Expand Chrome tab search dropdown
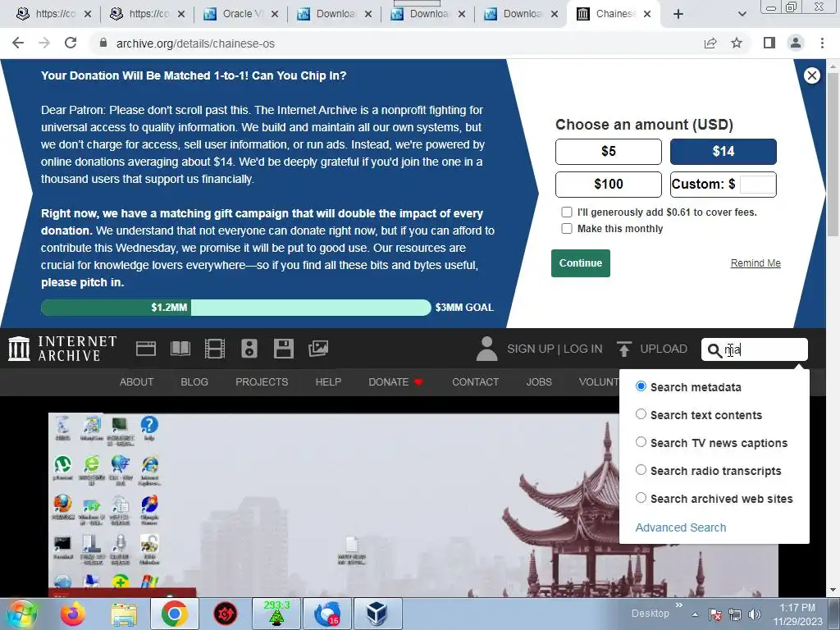The width and height of the screenshot is (840, 630). (742, 14)
